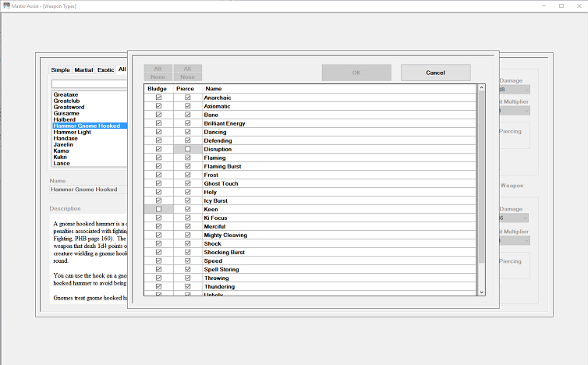The image size is (588, 365).
Task: Click scroll up arrow in abilities list
Action: [481, 88]
